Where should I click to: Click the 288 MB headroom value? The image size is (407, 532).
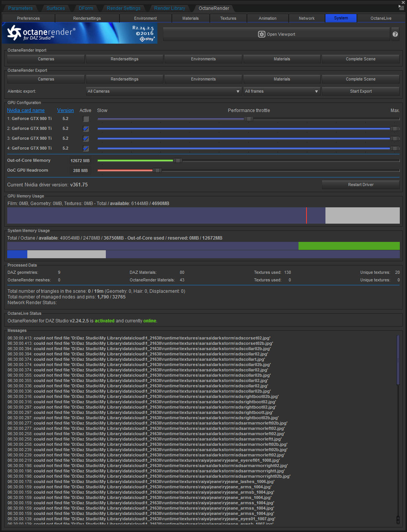tap(80, 170)
